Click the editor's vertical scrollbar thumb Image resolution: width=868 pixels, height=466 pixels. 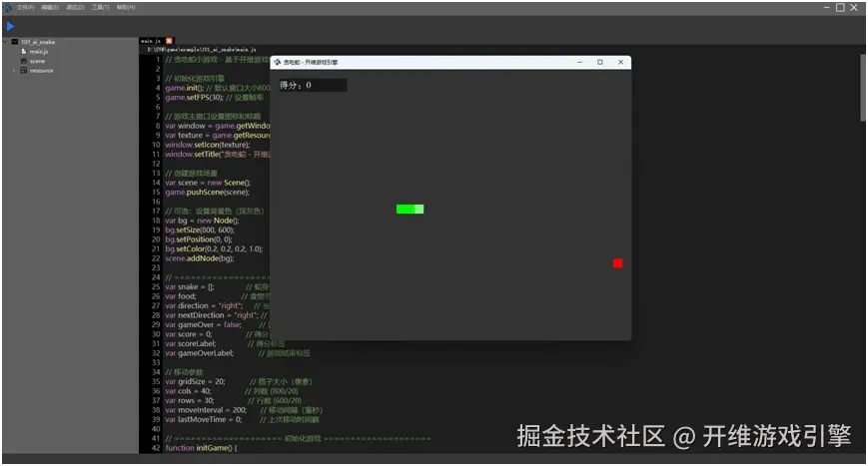[862, 87]
